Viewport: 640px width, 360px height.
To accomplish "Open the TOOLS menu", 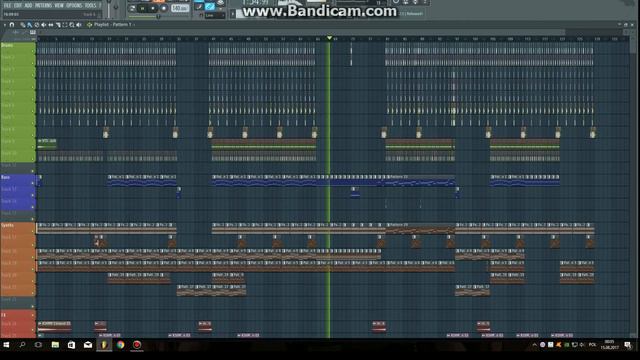I will tap(90, 5).
